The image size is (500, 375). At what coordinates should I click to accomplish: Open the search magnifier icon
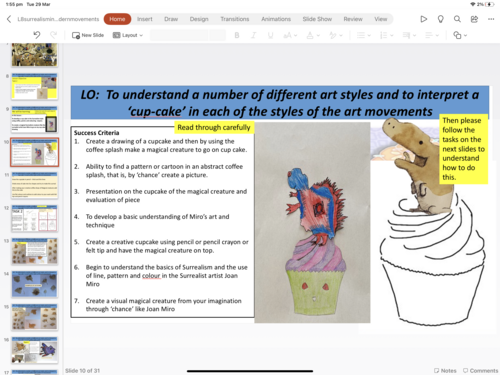(x=457, y=19)
